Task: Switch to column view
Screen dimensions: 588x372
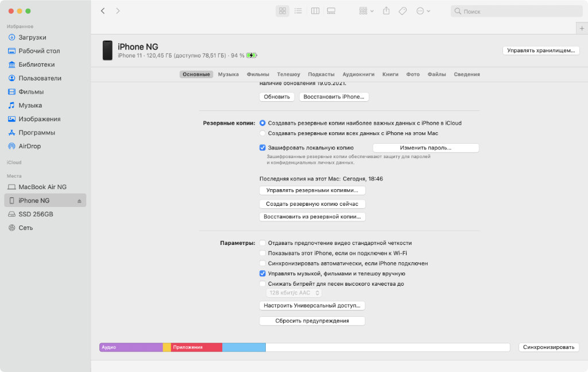Action: point(315,11)
